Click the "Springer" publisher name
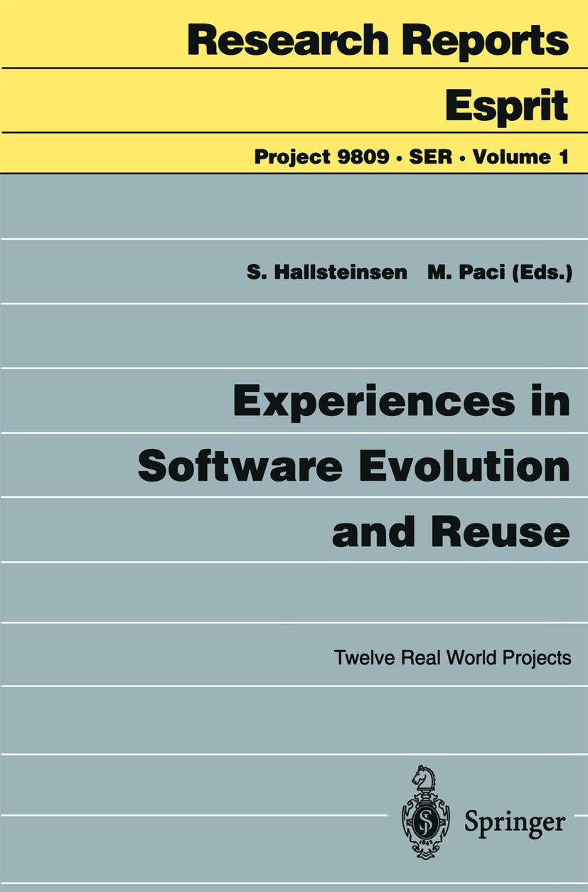 [515, 822]
